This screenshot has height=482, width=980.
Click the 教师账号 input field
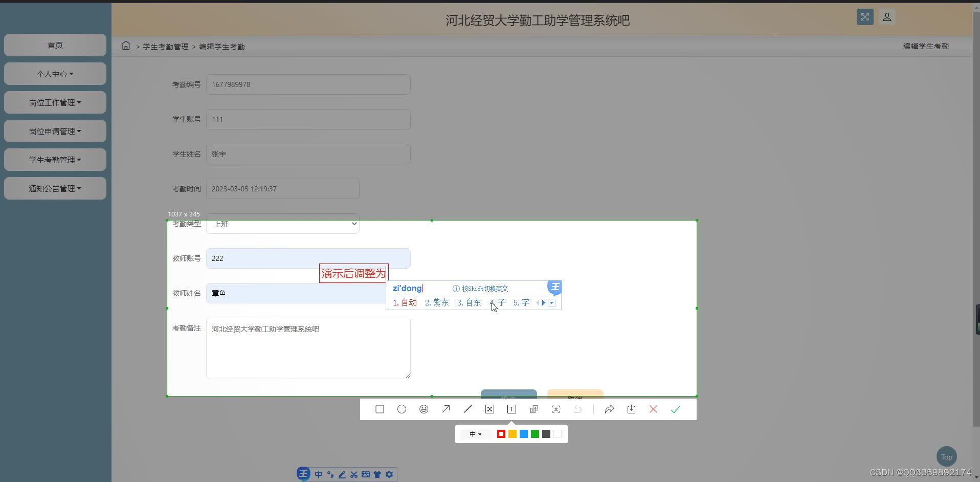(308, 258)
